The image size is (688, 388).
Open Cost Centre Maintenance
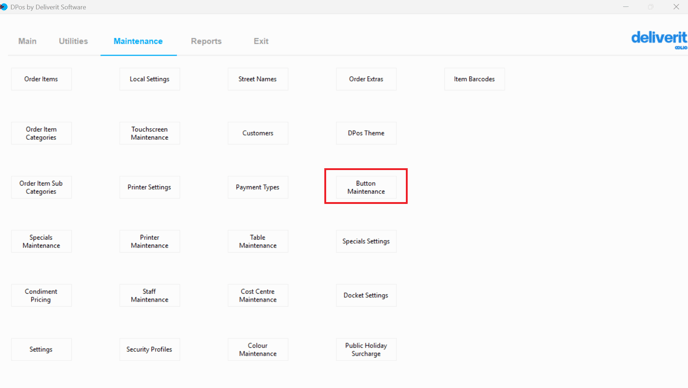point(258,295)
